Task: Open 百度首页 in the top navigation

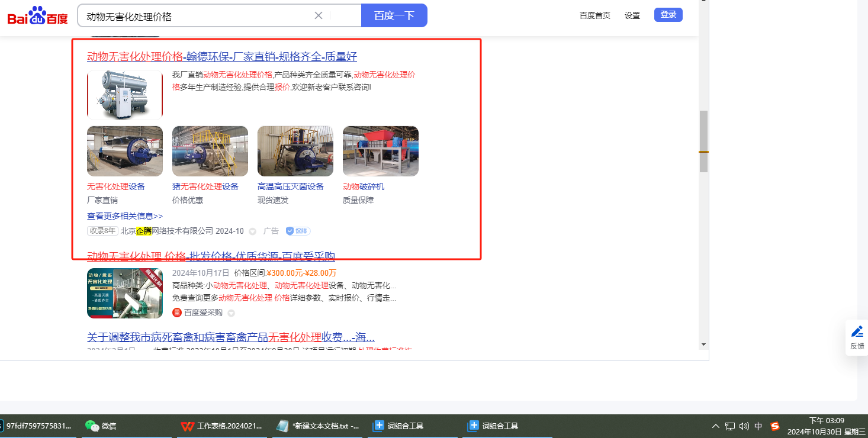Action: click(x=594, y=15)
